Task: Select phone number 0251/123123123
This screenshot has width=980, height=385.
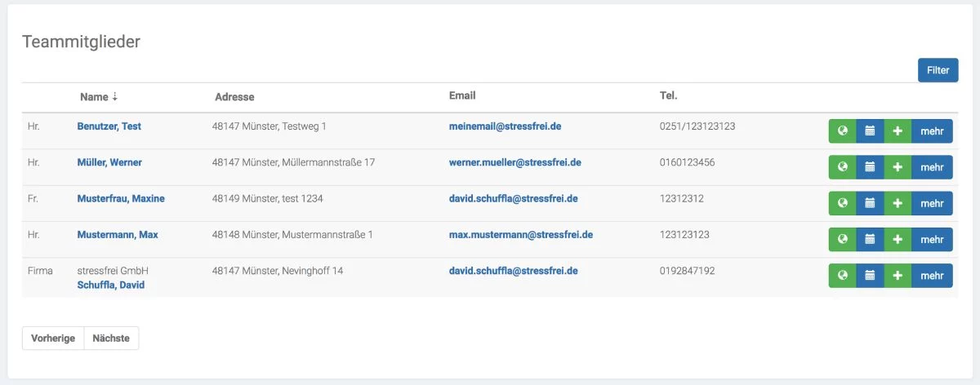Action: click(x=697, y=126)
